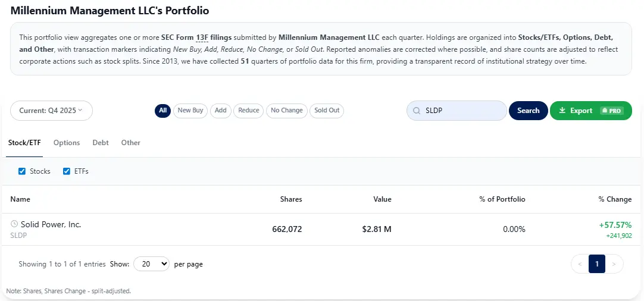Expand the per page entries dropdown
Screen dimensions: 644x301
tap(151, 264)
